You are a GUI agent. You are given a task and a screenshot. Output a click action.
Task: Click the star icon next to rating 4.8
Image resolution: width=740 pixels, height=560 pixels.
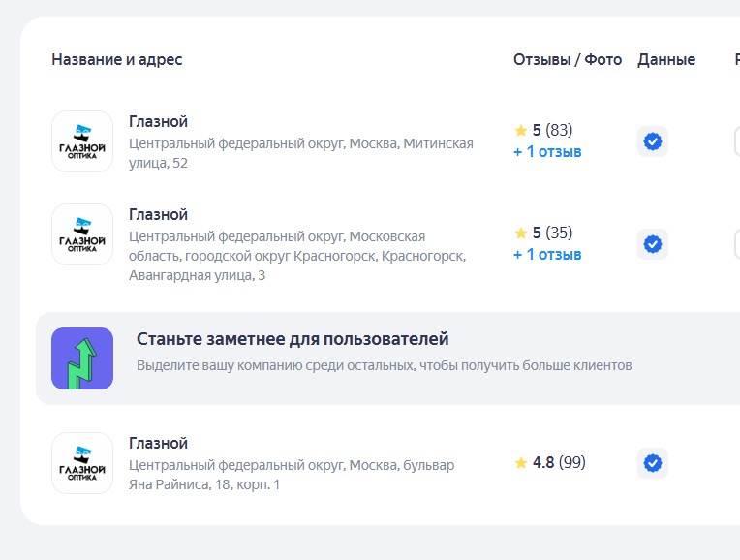point(521,463)
